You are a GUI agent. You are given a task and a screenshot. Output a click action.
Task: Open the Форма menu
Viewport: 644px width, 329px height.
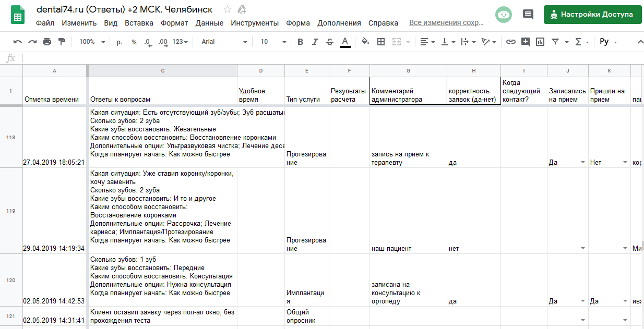click(298, 23)
